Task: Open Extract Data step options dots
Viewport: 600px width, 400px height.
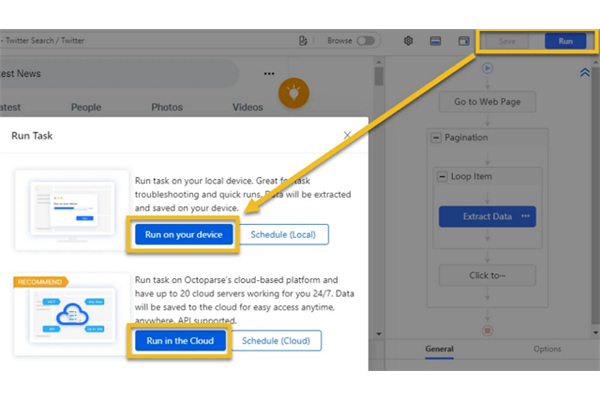Action: (x=525, y=216)
